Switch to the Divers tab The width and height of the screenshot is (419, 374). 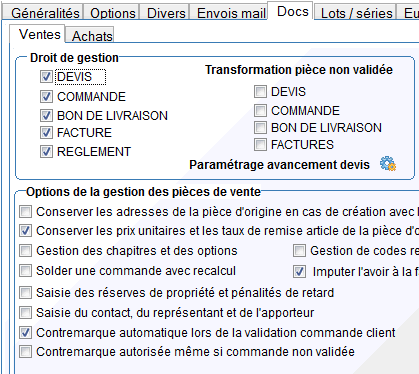(166, 13)
